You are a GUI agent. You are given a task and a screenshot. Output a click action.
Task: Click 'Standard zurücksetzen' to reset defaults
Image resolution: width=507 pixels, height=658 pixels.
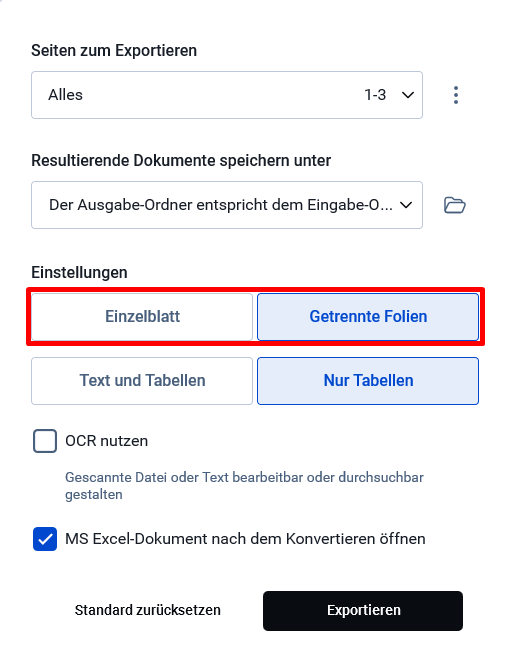(x=147, y=611)
